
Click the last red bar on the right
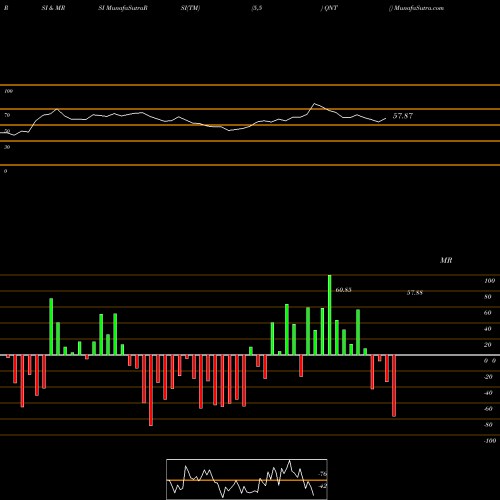coord(394,386)
